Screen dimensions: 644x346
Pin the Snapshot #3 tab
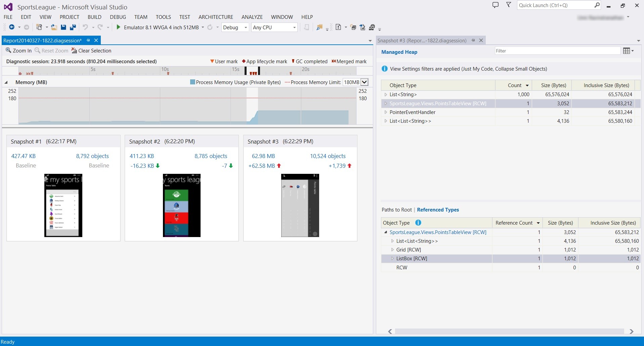point(473,40)
